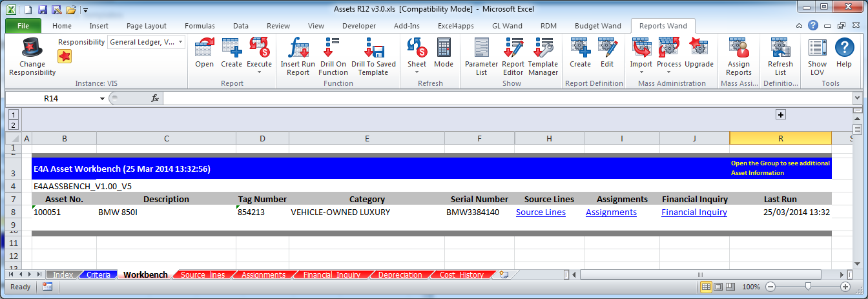Switch to the Developer ribbon tab
This screenshot has width=868, height=299.
pos(359,26)
